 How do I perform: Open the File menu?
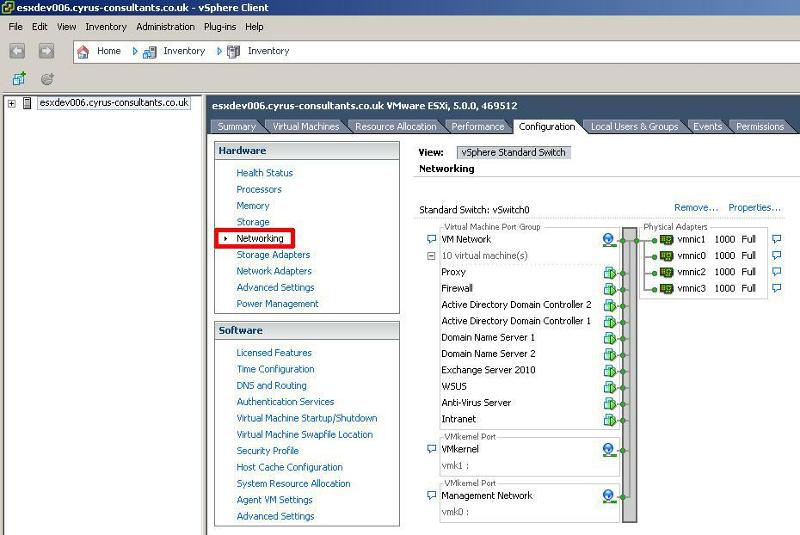pos(15,27)
